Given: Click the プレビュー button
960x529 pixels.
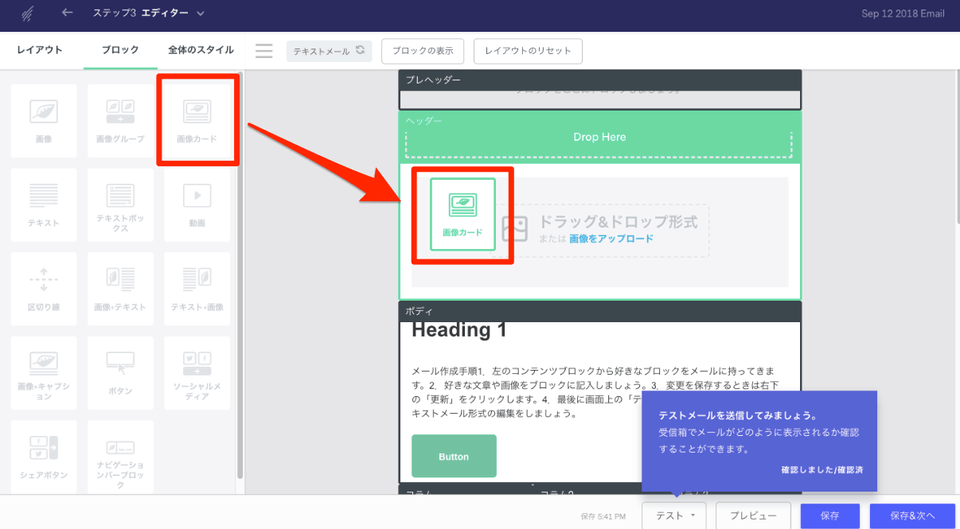Looking at the screenshot, I should (x=753, y=516).
